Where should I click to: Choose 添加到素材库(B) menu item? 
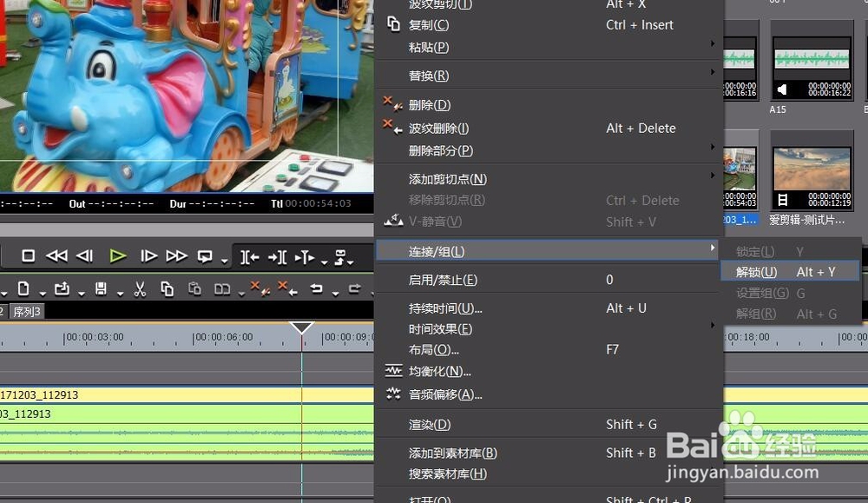549,453
